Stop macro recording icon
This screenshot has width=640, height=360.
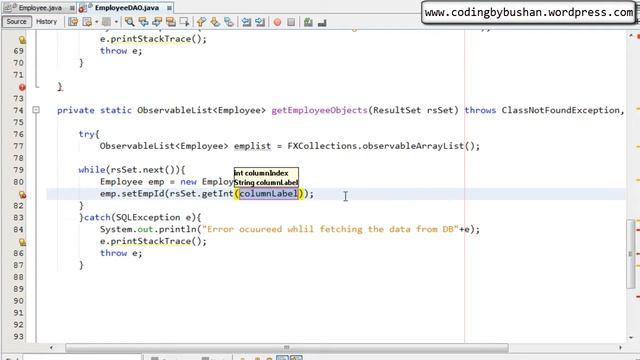(291, 22)
